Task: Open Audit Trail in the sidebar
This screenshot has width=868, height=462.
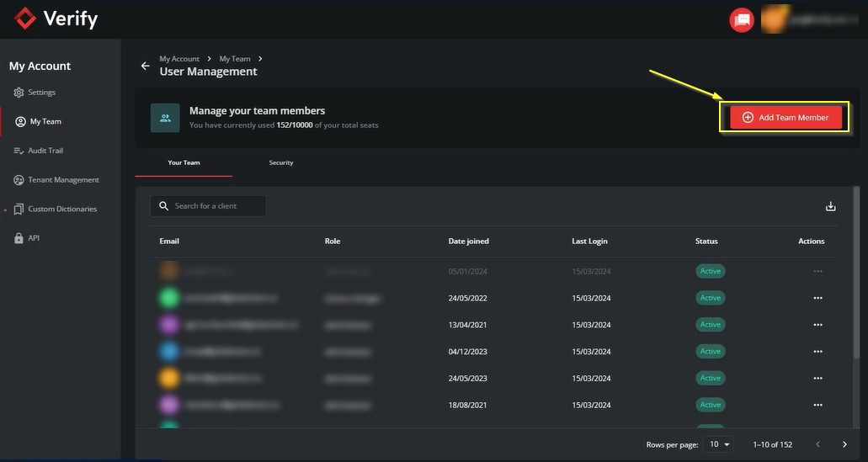Action: [45, 151]
